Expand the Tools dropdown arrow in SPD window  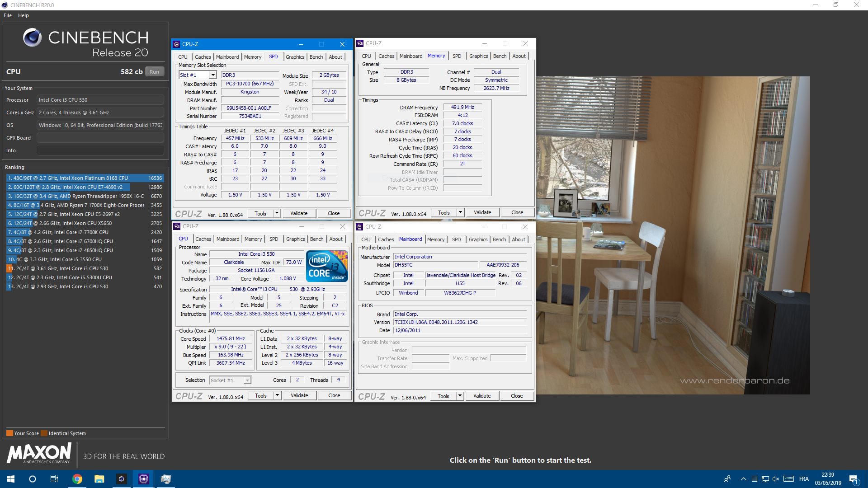click(x=277, y=213)
